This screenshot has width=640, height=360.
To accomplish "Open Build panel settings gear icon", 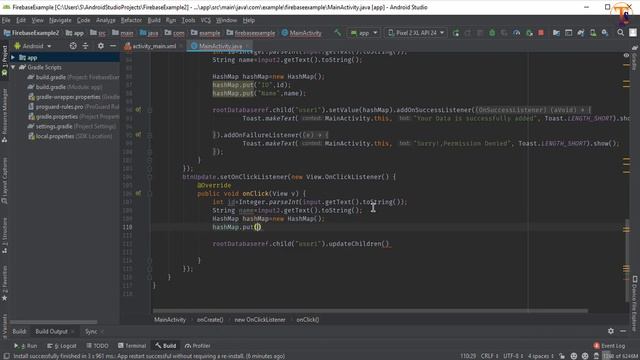I will tap(611, 331).
